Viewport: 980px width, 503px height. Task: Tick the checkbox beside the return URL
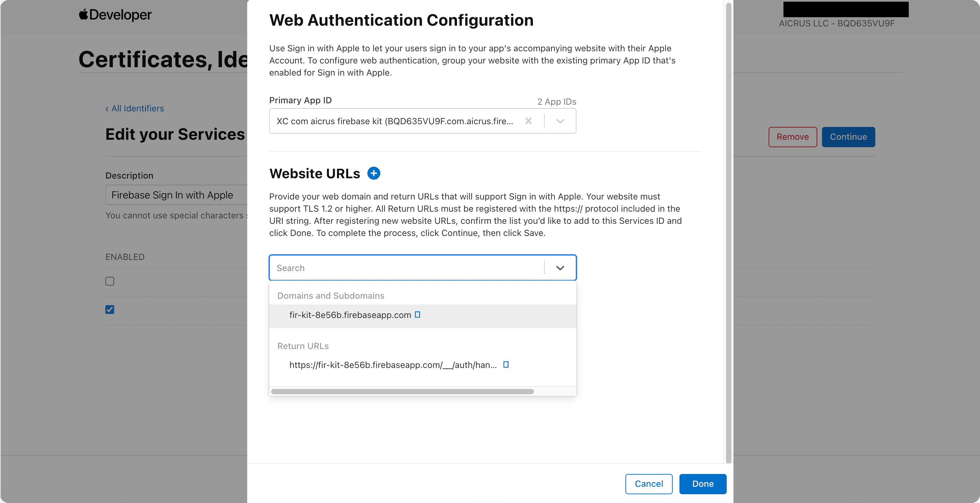(506, 365)
